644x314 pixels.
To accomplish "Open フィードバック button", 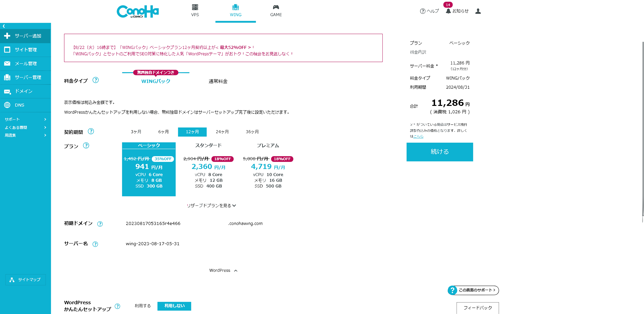I will [478, 308].
